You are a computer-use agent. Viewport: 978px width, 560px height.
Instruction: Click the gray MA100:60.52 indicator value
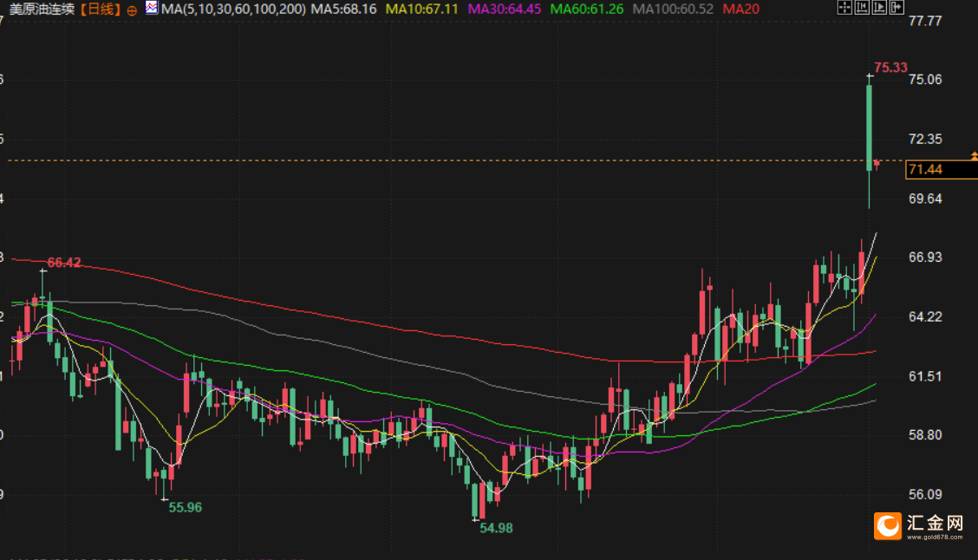pos(673,10)
